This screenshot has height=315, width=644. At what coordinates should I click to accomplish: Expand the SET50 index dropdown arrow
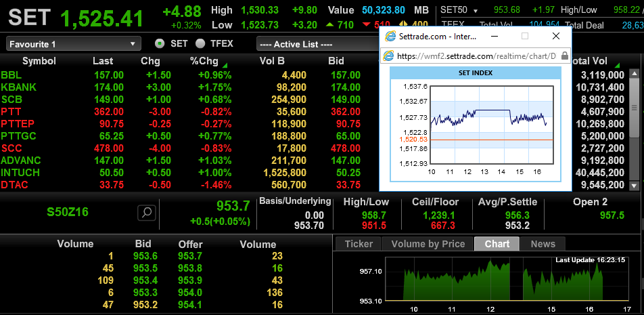pyautogui.click(x=476, y=11)
